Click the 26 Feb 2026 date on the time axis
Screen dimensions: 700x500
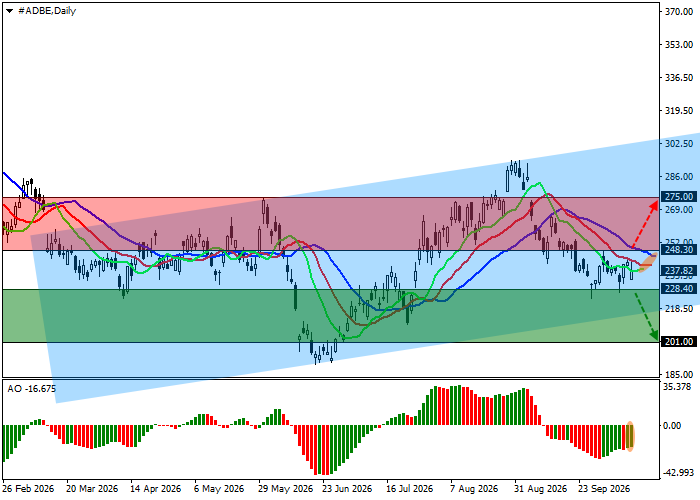29,489
